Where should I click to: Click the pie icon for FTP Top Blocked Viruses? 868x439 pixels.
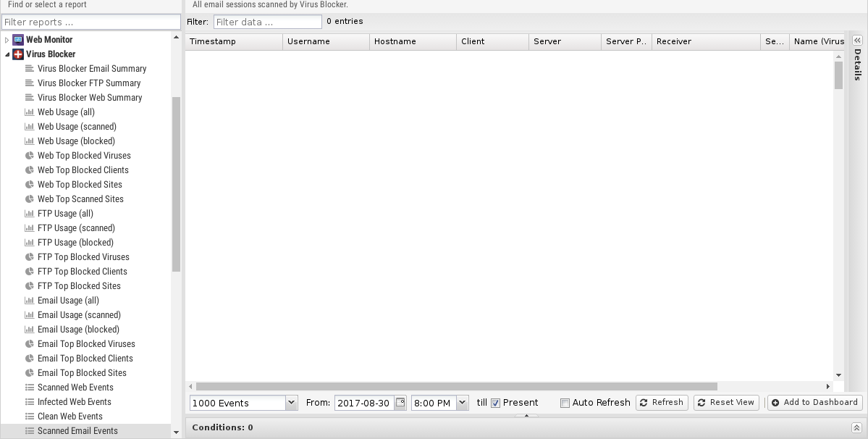(30, 257)
